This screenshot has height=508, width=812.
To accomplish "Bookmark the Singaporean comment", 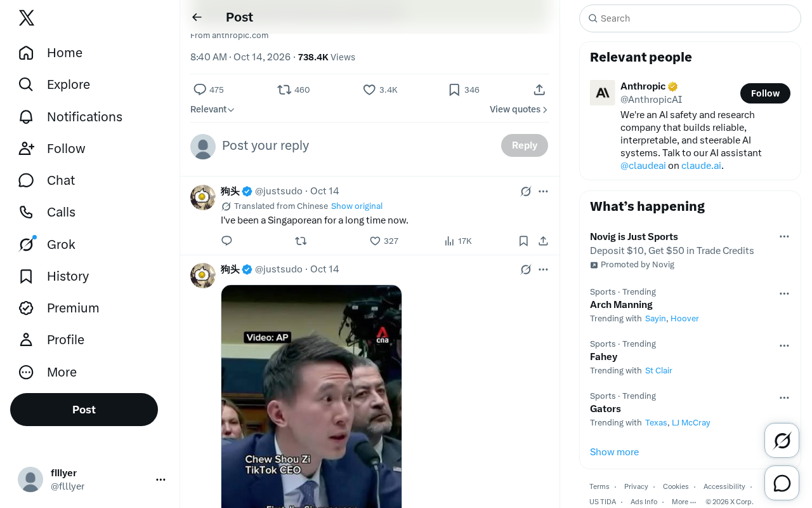I will [x=523, y=241].
